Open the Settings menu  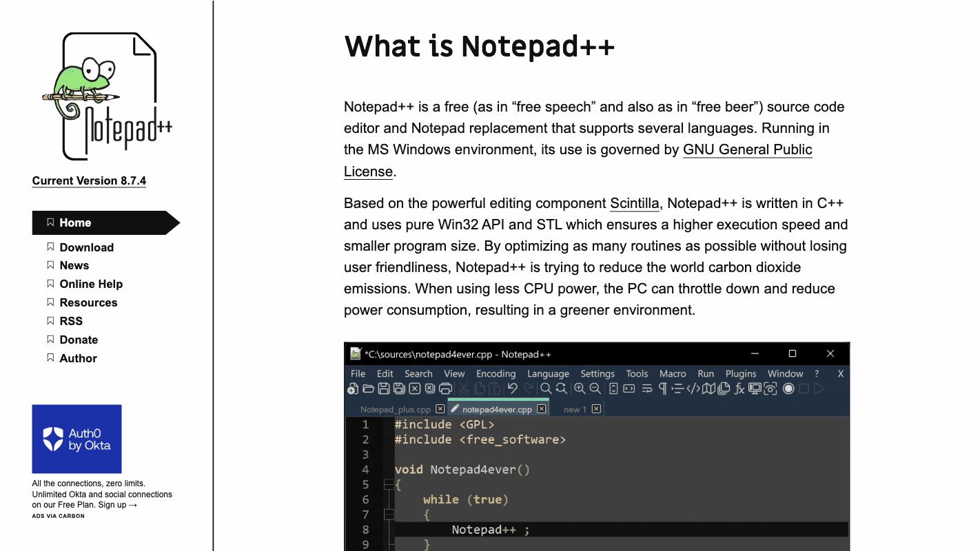598,373
